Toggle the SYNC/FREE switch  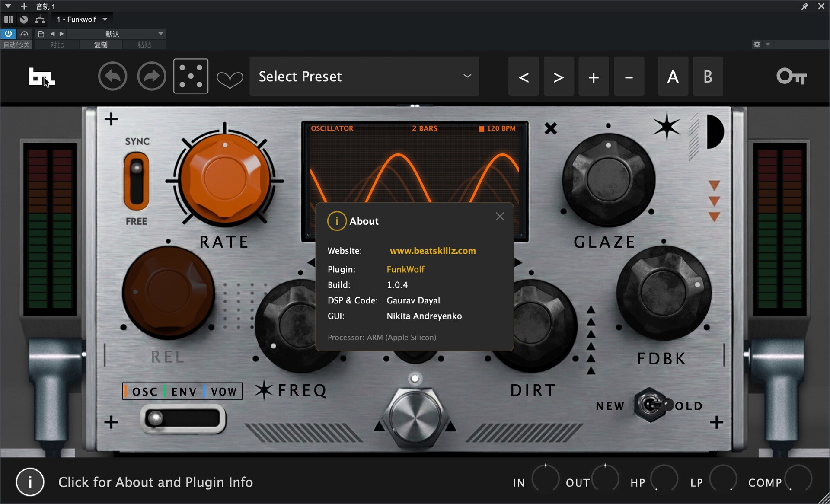point(136,181)
